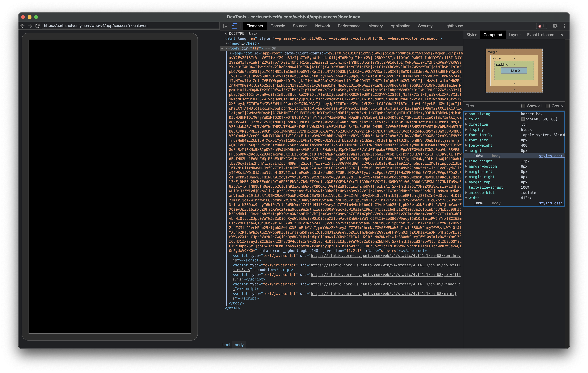Click the browser forward arrow

tap(30, 26)
